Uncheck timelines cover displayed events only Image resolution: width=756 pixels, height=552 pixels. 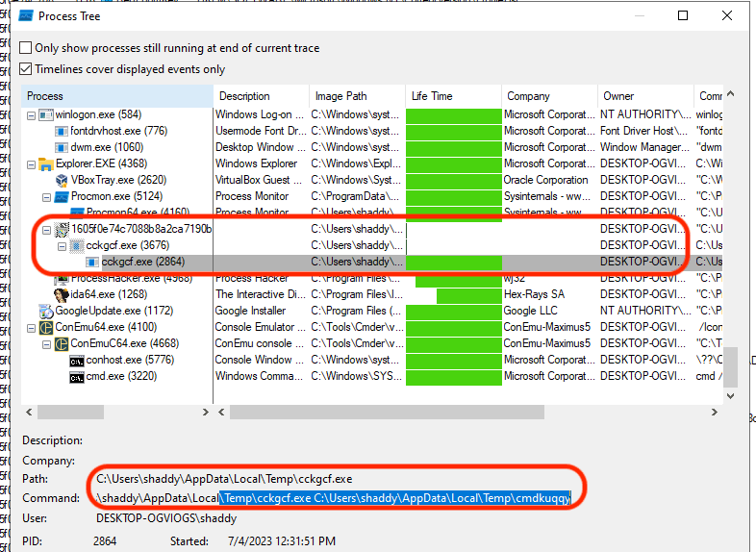26,69
